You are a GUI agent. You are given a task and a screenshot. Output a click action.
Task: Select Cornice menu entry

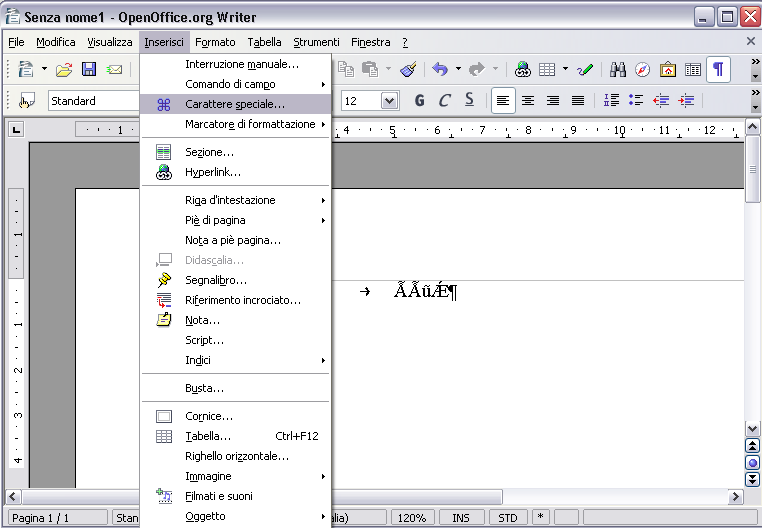click(x=236, y=416)
